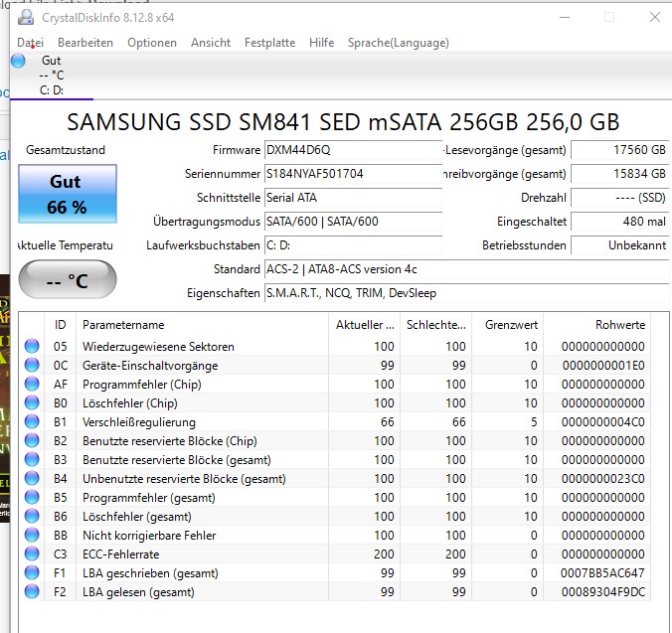The image size is (672, 633).
Task: Click the Lesevorgänge value 17560 GB
Action: click(x=619, y=150)
